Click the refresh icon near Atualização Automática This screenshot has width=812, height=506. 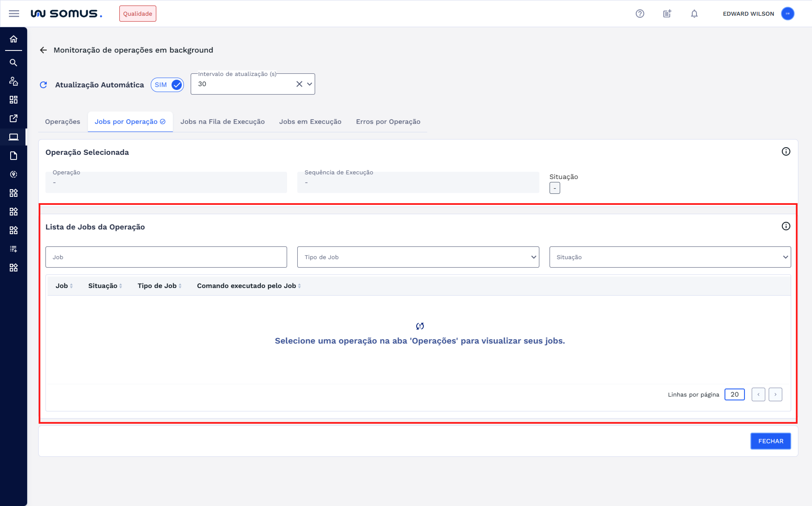point(43,85)
